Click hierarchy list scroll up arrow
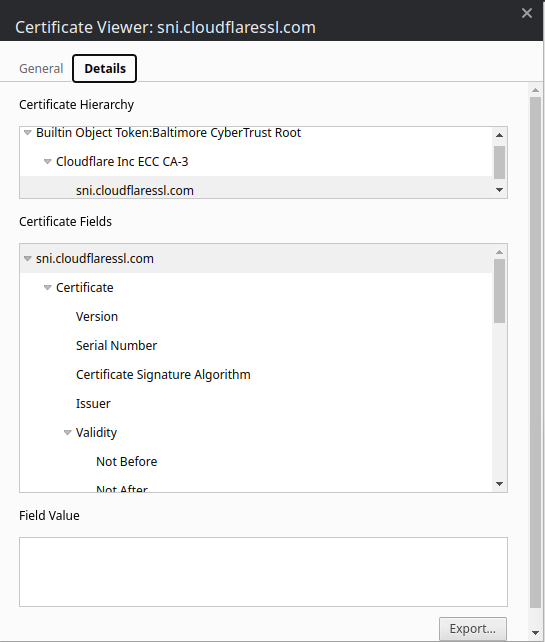545x642 pixels. 499,135
